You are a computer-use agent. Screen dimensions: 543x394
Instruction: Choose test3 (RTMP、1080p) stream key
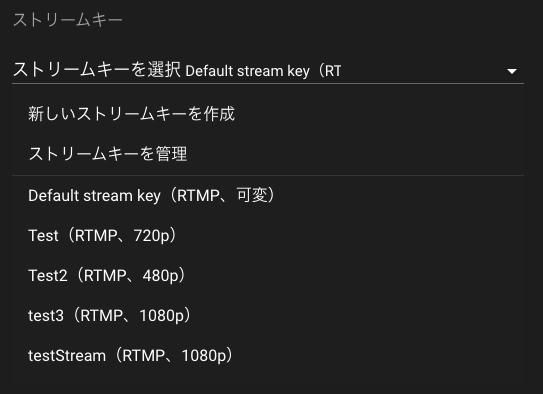pyautogui.click(x=268, y=316)
